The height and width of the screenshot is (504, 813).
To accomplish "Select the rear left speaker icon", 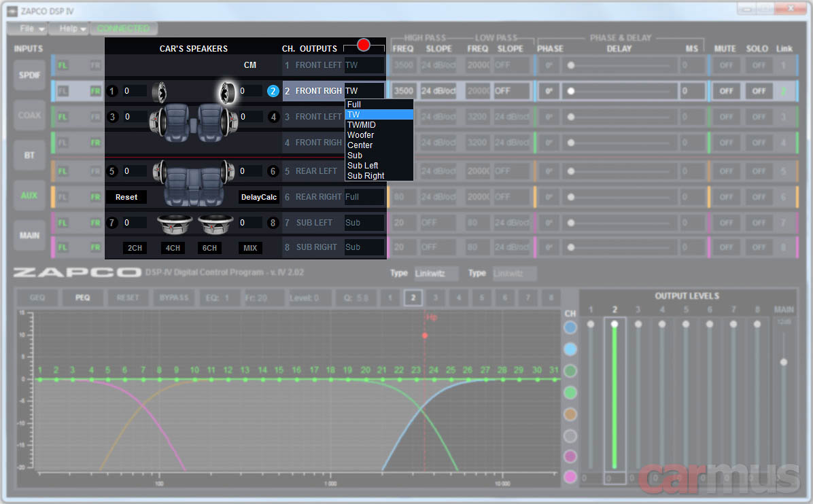I will 160,171.
